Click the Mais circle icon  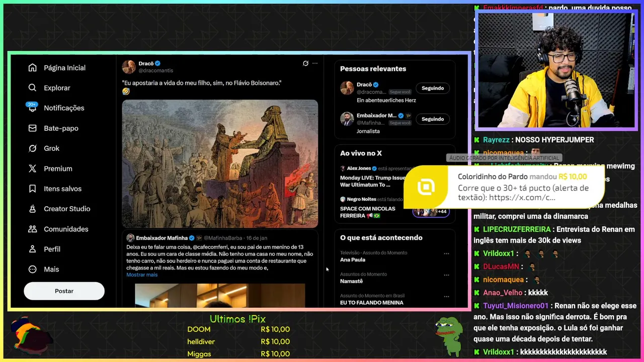33,269
